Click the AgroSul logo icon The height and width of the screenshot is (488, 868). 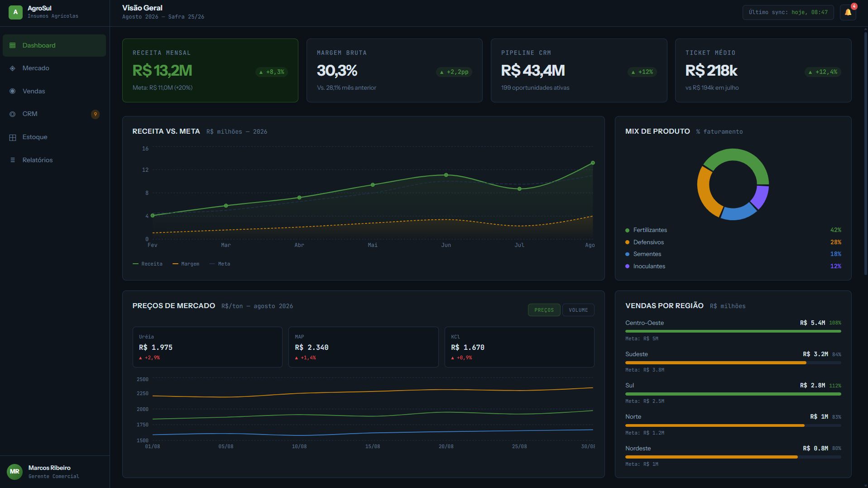pos(15,12)
